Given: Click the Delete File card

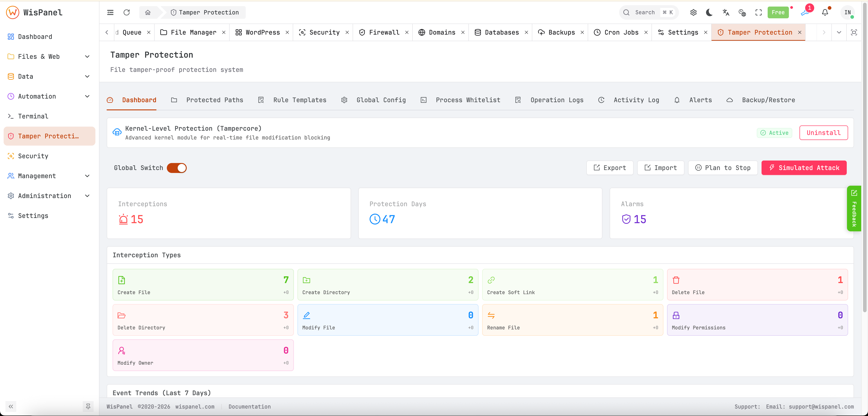Looking at the screenshot, I should pos(757,284).
